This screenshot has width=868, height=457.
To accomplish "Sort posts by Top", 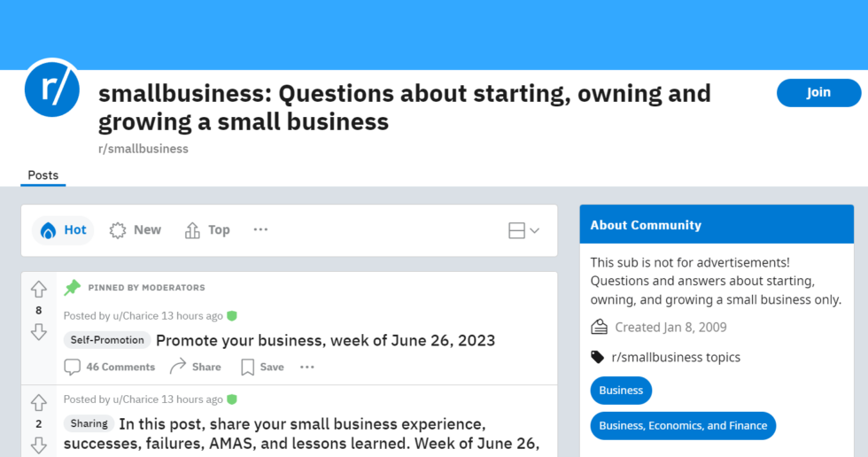I will pyautogui.click(x=207, y=230).
